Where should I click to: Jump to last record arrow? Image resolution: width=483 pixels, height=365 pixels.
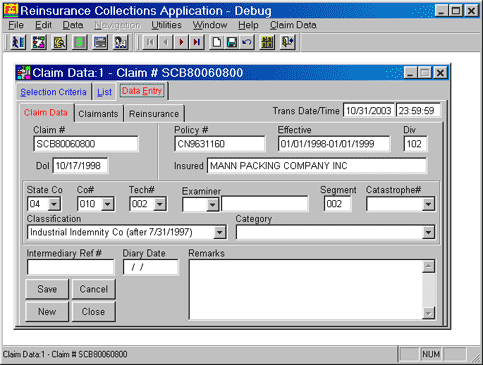coord(197,42)
